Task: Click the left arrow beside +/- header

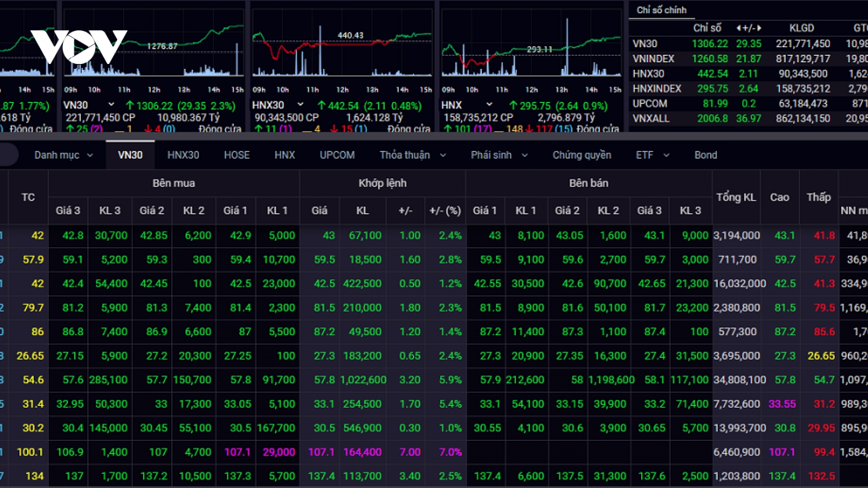Action: [x=739, y=28]
